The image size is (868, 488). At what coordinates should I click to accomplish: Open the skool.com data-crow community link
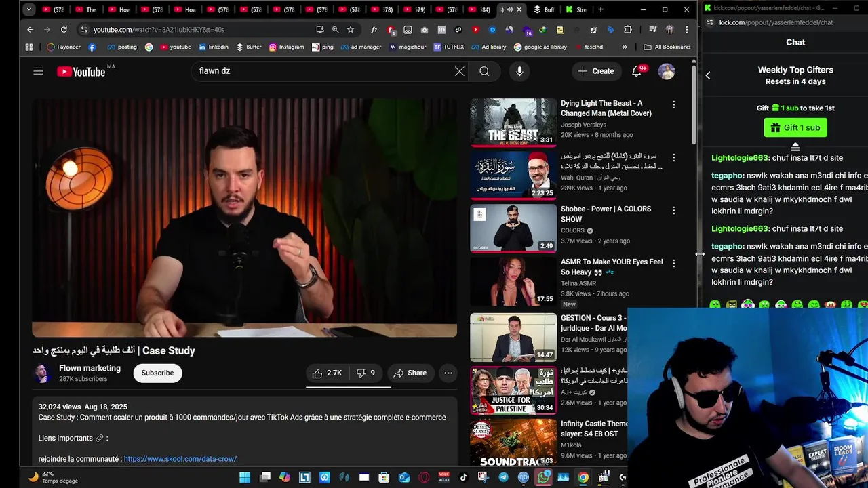pos(180,459)
